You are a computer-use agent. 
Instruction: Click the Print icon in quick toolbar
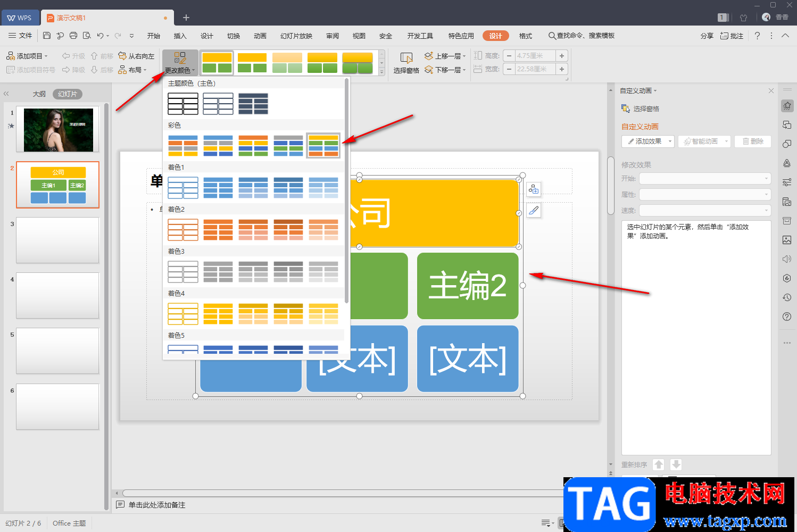pos(73,36)
